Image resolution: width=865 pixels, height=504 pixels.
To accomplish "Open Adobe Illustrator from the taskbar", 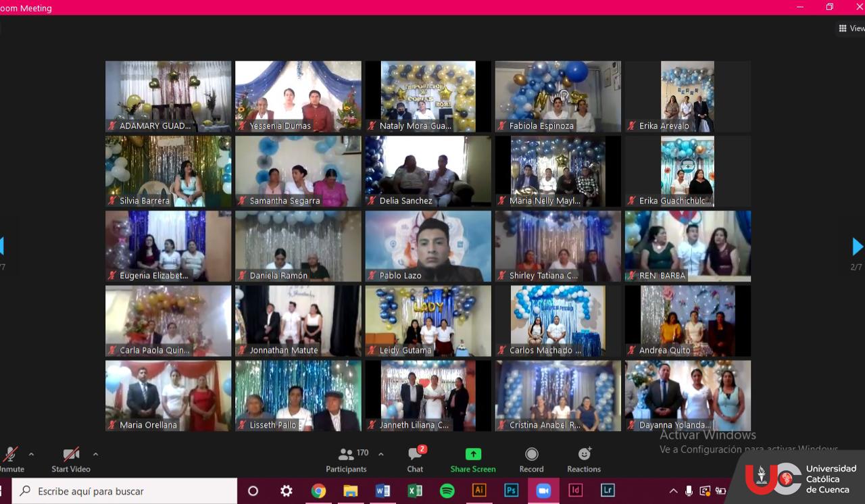I will 479,491.
